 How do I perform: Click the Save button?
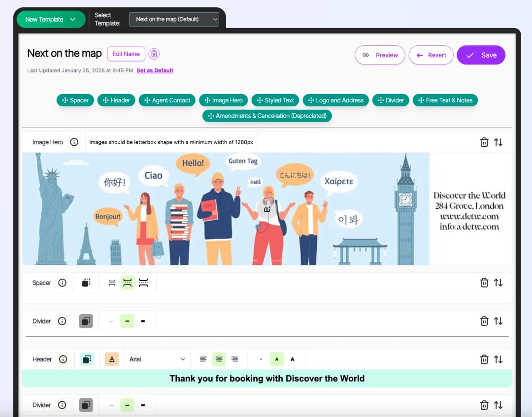pos(481,55)
